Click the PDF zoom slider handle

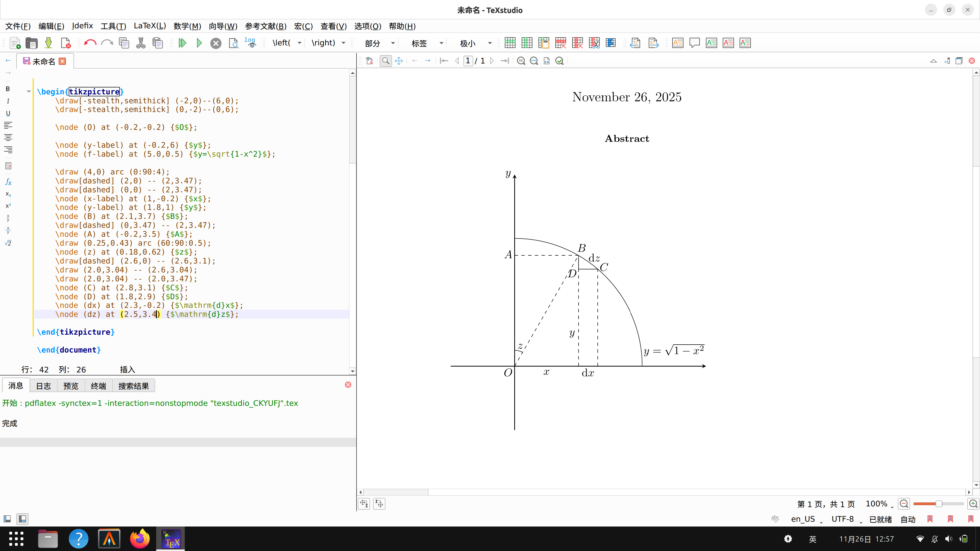click(939, 504)
